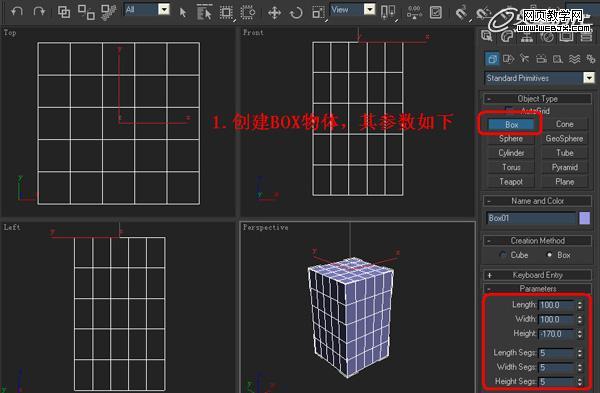This screenshot has height=393, width=600.
Task: Click the Front viewport label
Action: click(x=253, y=33)
